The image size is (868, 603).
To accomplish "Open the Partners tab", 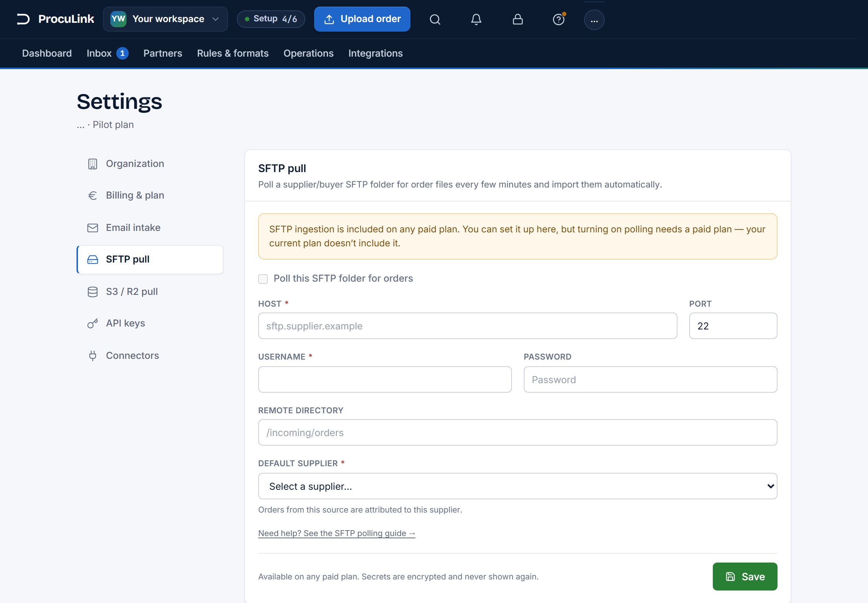I will pyautogui.click(x=163, y=53).
